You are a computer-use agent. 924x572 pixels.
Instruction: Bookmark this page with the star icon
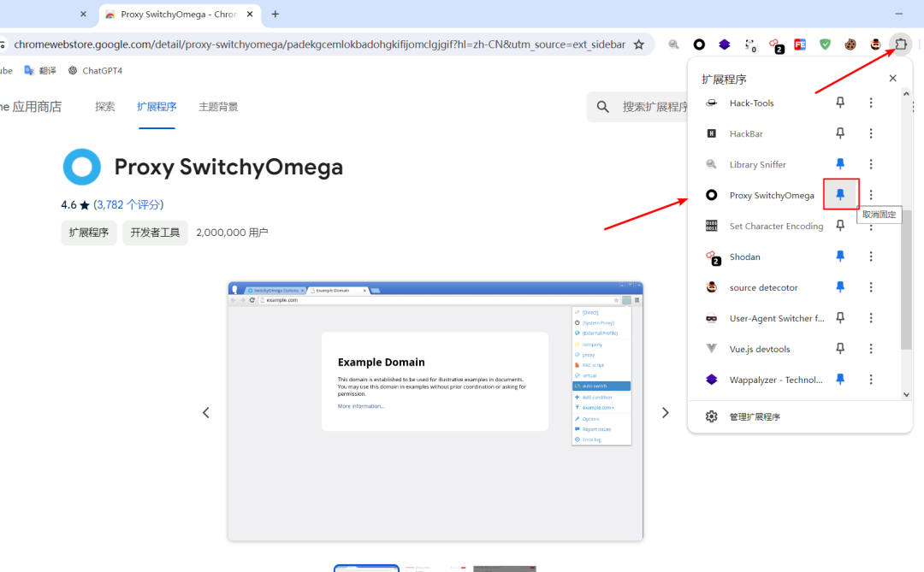[x=639, y=44]
